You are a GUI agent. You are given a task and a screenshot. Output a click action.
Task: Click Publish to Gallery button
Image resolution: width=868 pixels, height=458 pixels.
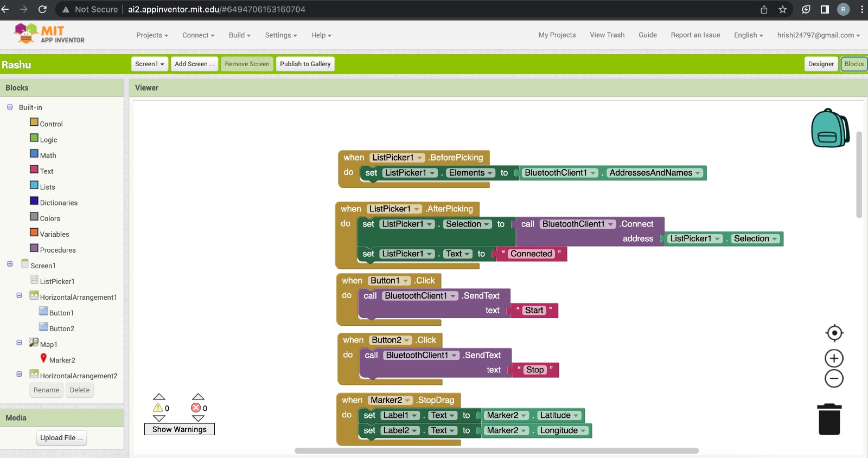[305, 64]
